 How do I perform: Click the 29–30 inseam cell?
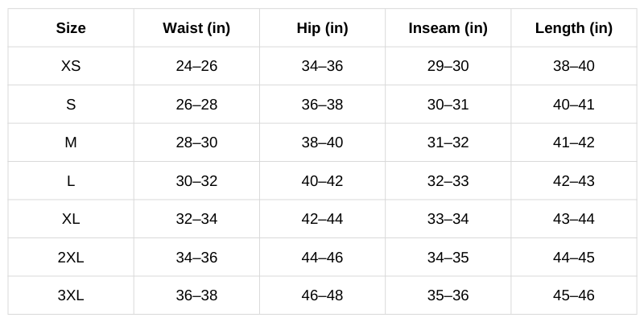point(448,66)
